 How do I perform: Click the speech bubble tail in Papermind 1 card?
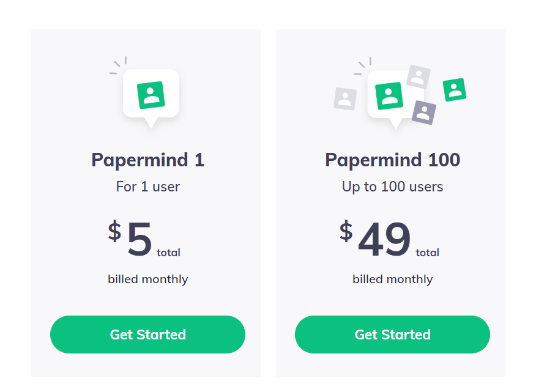pyautogui.click(x=151, y=123)
